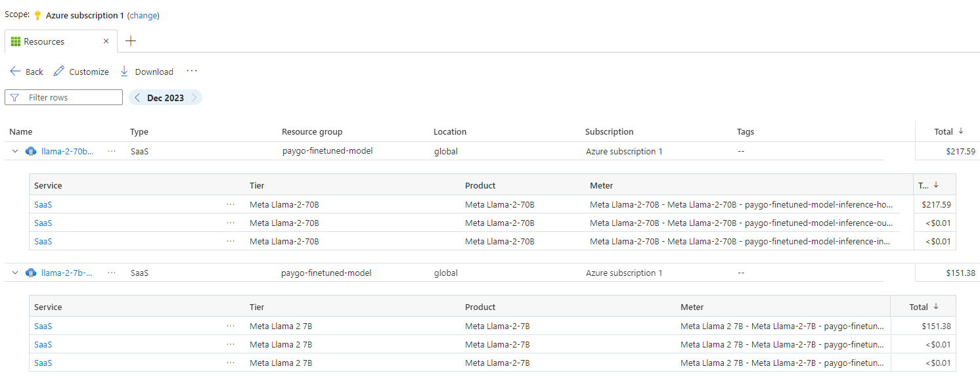Click the Customize pencil icon

[x=59, y=72]
